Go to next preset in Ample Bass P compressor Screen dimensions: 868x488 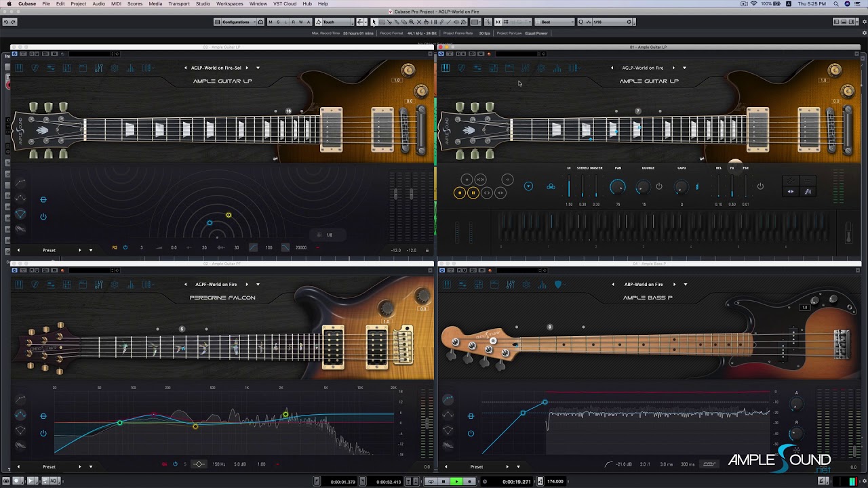[507, 467]
